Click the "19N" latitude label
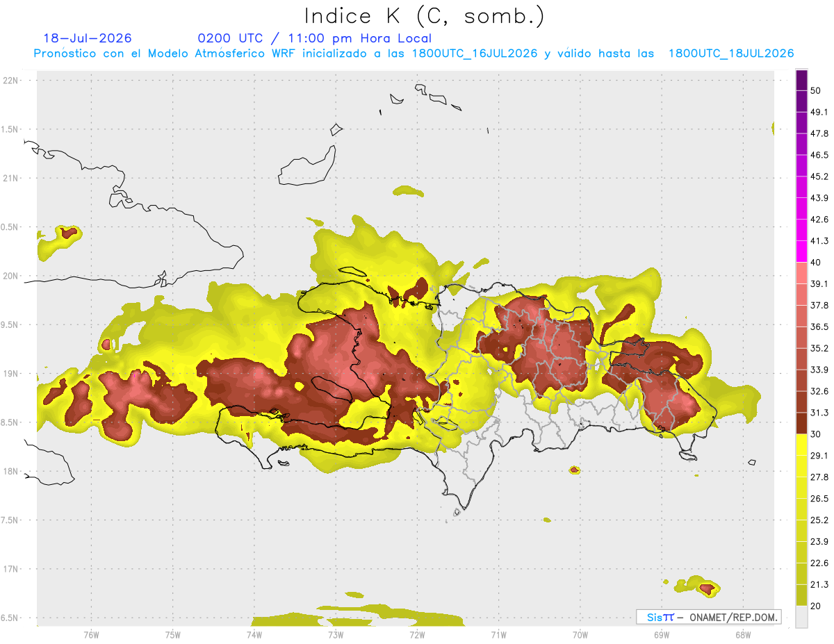 coord(10,374)
